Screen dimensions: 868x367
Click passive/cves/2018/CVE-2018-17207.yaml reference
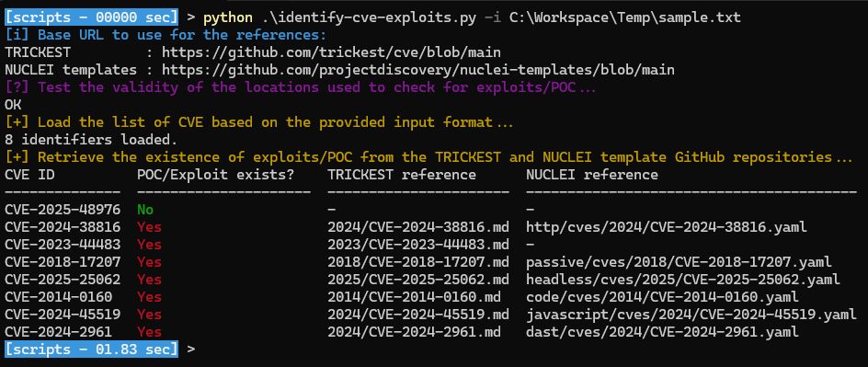click(x=679, y=262)
